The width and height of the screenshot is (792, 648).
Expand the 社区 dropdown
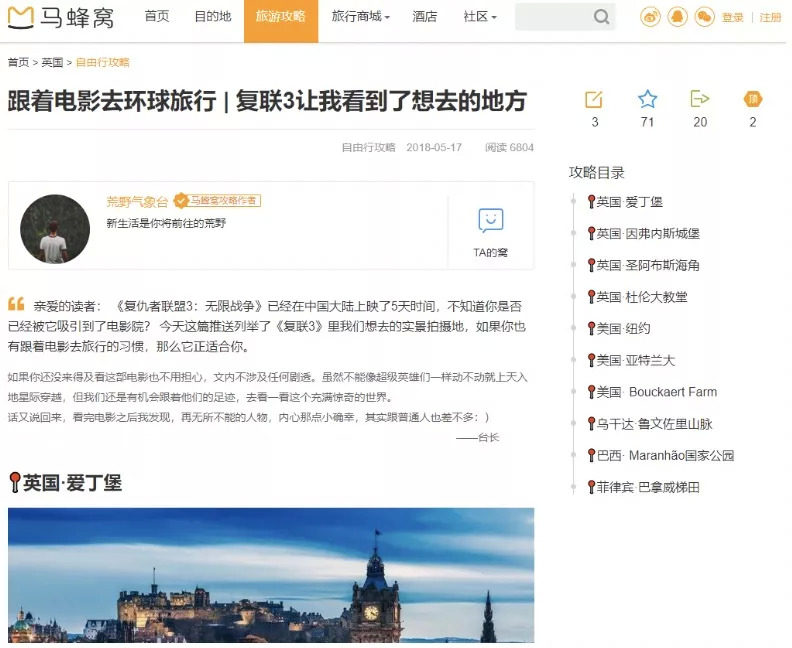click(x=480, y=17)
